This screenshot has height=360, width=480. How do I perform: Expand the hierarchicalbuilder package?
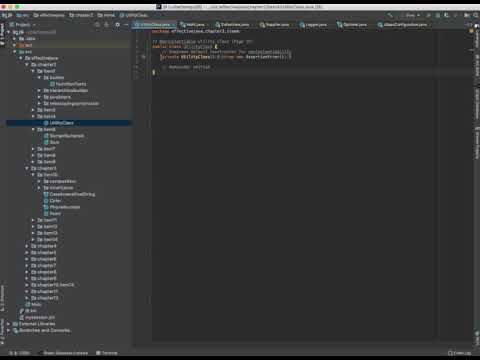click(39, 91)
